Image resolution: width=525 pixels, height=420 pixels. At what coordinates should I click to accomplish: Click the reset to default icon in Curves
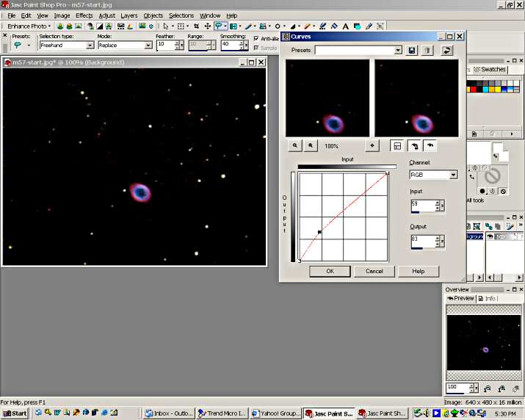click(x=446, y=51)
